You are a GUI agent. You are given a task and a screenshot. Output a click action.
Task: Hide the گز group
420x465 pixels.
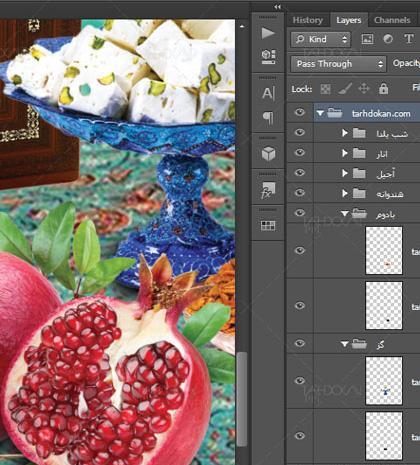[x=300, y=343]
